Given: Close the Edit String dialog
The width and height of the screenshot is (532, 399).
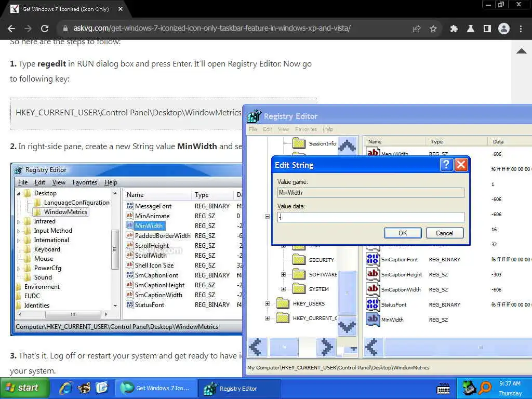Looking at the screenshot, I should [461, 165].
